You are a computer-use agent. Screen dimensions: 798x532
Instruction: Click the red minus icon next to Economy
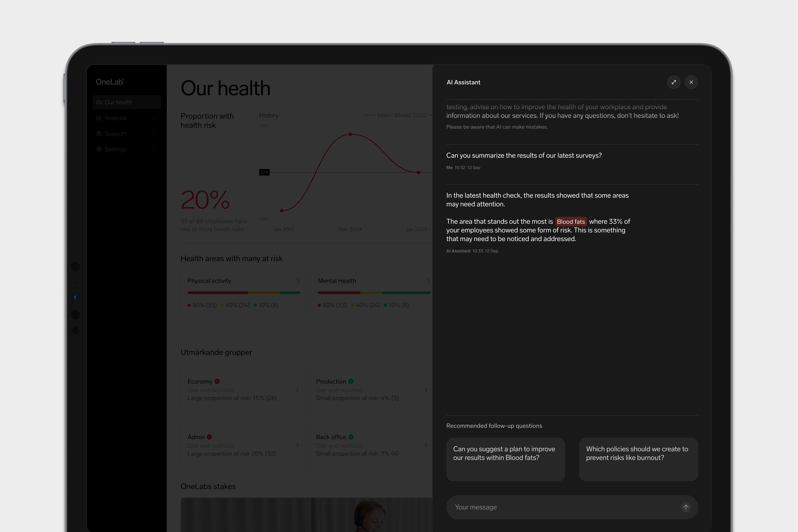217,381
